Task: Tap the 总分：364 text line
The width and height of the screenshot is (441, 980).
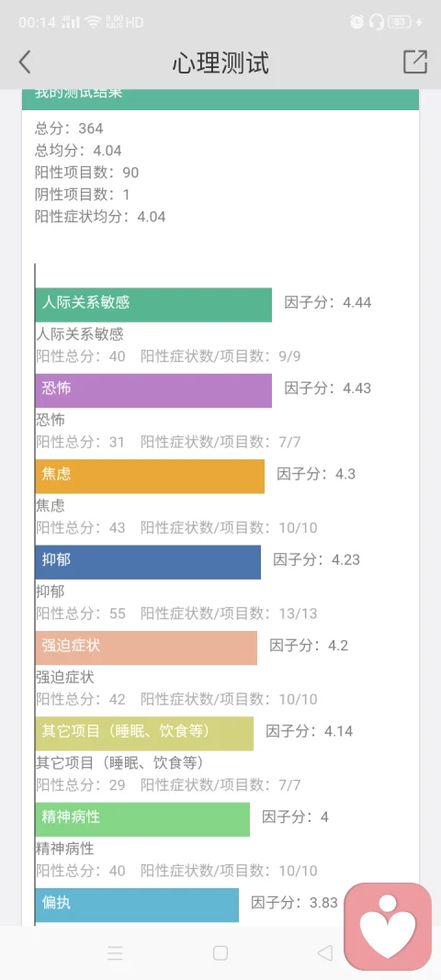Action: point(69,129)
